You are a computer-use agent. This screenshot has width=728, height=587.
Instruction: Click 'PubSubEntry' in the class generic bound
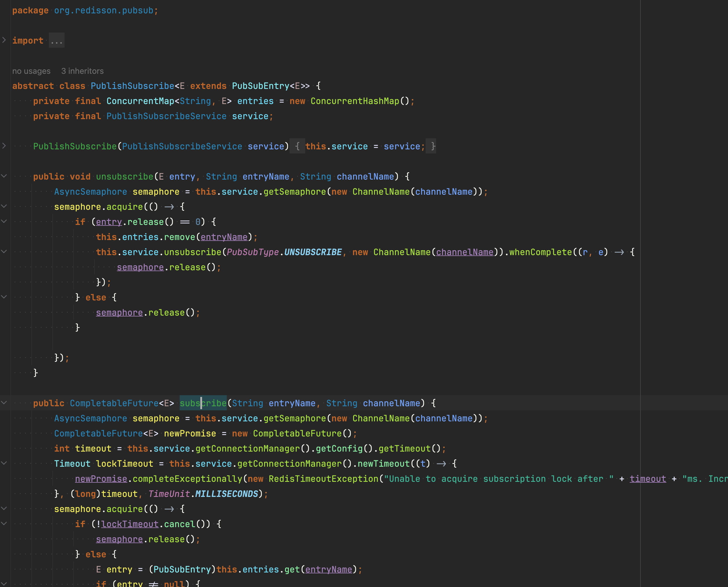point(261,86)
